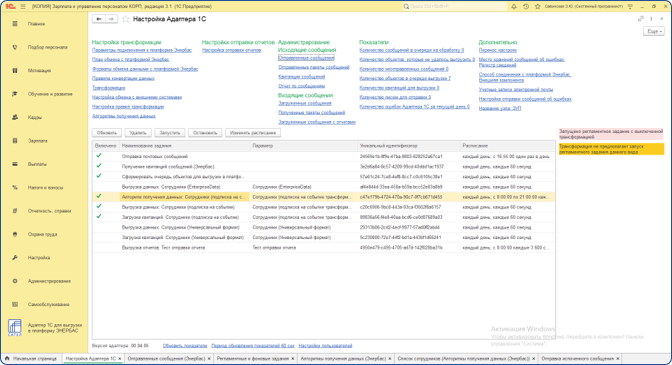672x365 pixels.
Task: Open the Охрана труда sidebar icon
Action: tap(15, 234)
